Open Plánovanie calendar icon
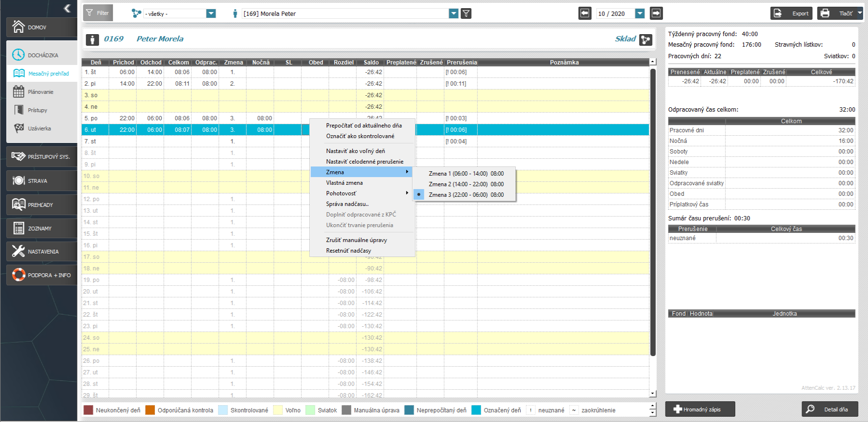868x422 pixels. point(19,91)
